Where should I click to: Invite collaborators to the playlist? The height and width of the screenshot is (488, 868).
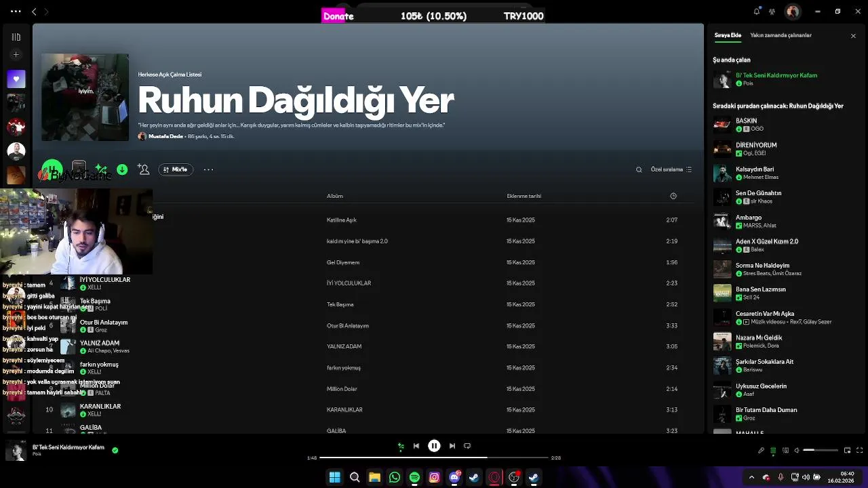click(x=143, y=169)
